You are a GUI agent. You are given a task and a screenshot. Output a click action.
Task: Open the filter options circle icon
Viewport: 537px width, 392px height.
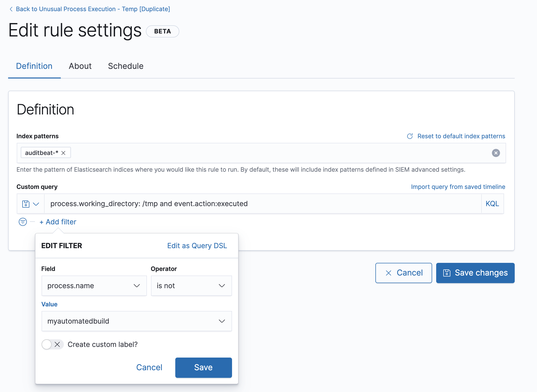pos(23,222)
